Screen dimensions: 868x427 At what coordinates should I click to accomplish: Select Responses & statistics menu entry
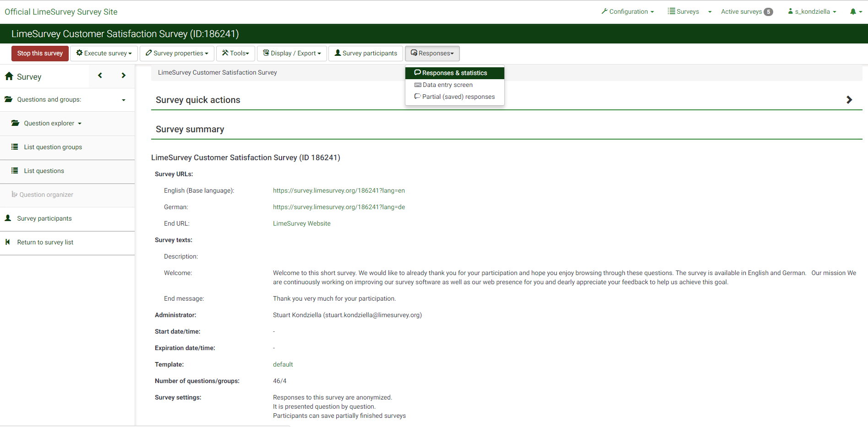pos(455,73)
